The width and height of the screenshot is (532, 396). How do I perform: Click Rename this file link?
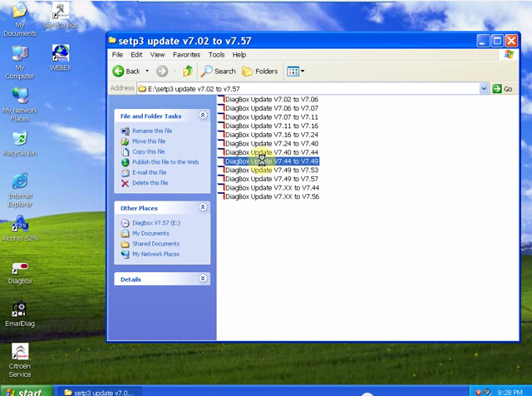152,131
